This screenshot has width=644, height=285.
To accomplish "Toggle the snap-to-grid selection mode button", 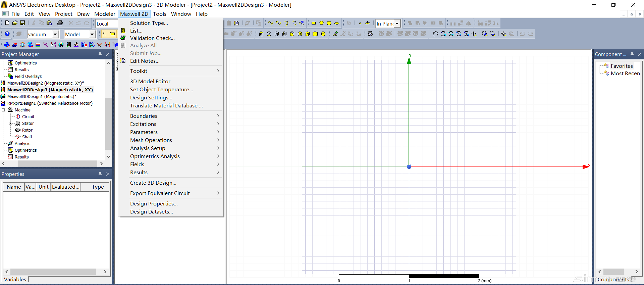I will pos(105,34).
